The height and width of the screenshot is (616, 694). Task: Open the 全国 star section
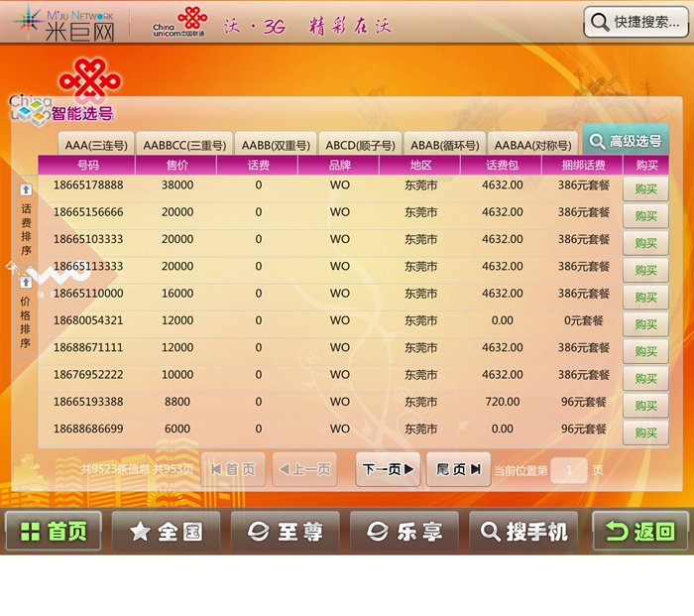click(x=166, y=532)
